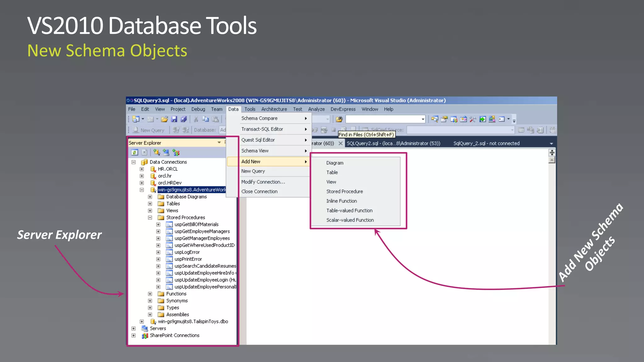Select SharePoint Connections node
Screen dimensions: 644x362
pos(175,335)
